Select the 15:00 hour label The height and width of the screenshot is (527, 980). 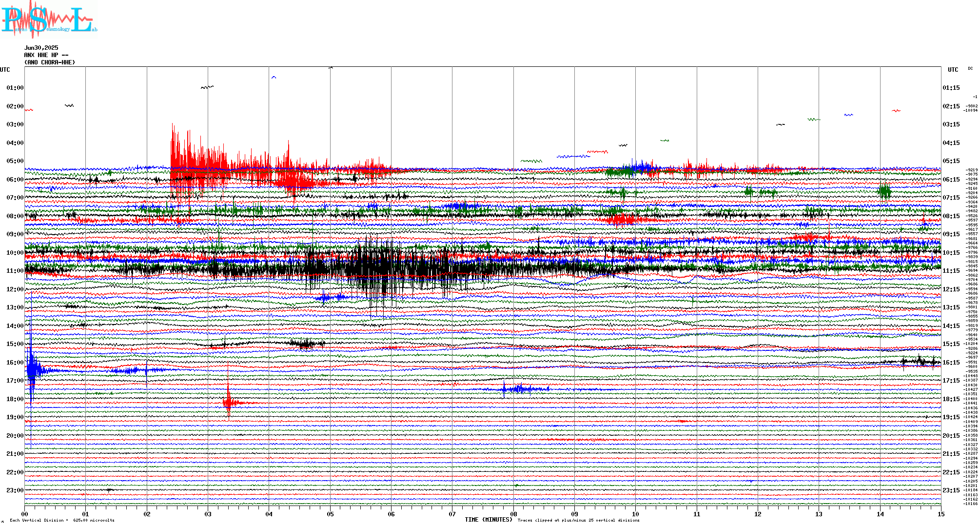[x=15, y=344]
